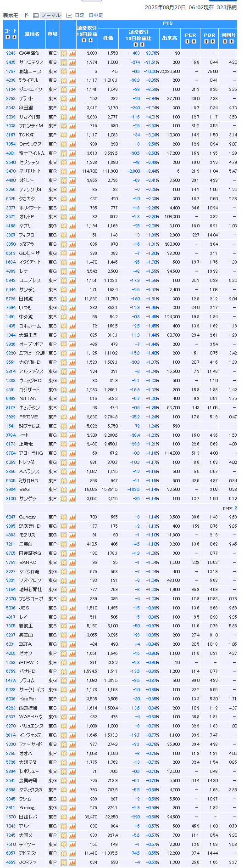Select the 秋田銀 stock name

coord(26,108)
